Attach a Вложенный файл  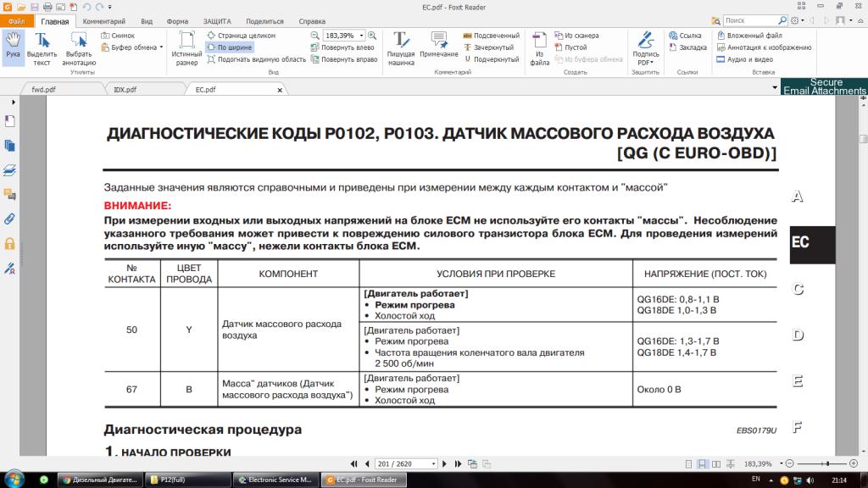(x=749, y=36)
